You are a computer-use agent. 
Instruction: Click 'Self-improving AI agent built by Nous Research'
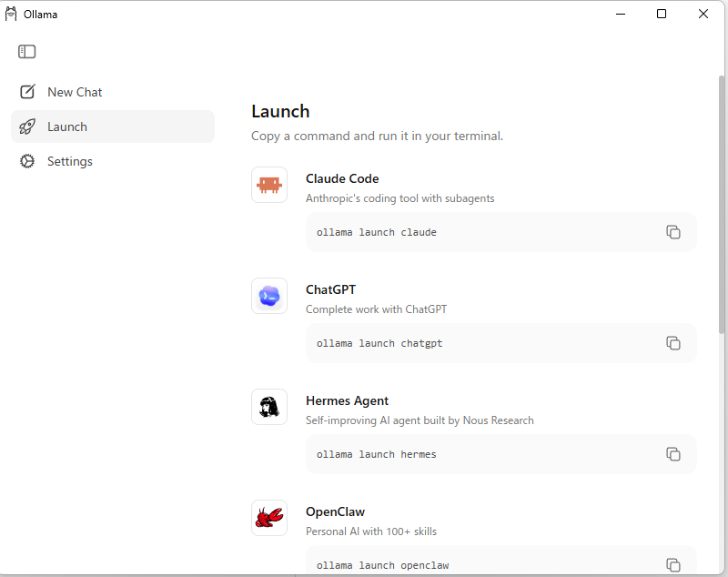[x=420, y=420]
